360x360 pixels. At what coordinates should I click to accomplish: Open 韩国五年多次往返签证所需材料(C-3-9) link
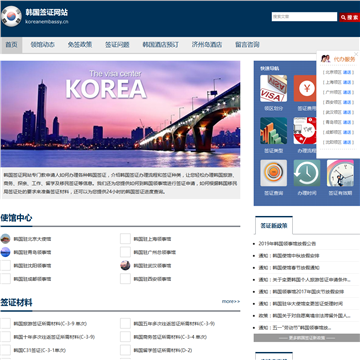[174, 324]
